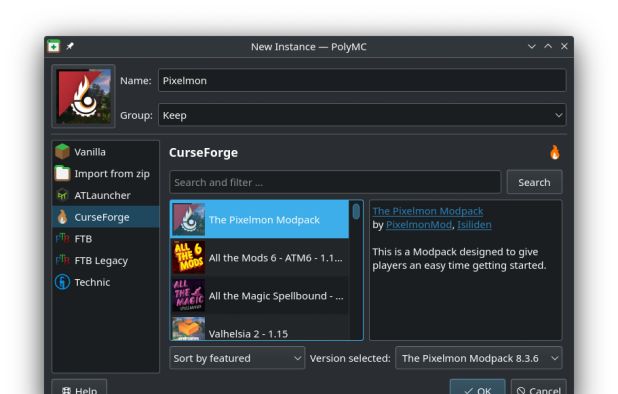Click the Technic circular icon
Viewport: 618px width, 394px height.
coord(62,282)
